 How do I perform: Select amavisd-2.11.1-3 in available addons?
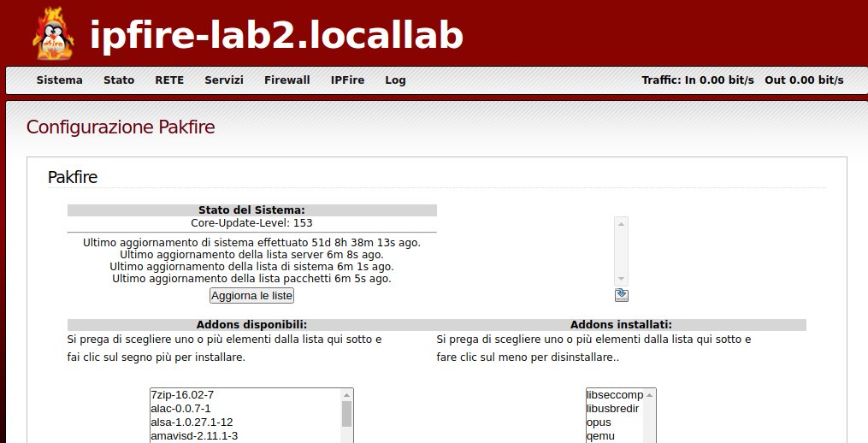click(245, 436)
